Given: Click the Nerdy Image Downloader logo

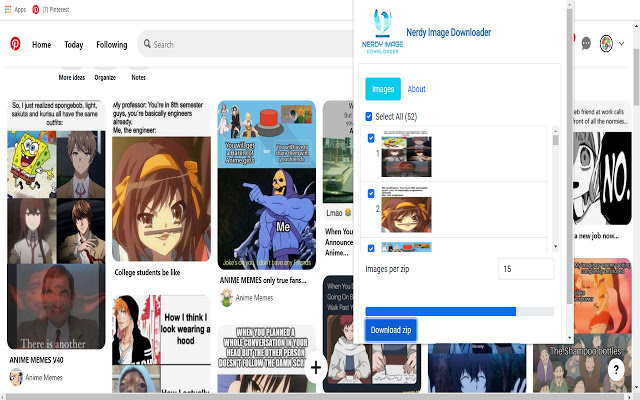Looking at the screenshot, I should point(382,31).
